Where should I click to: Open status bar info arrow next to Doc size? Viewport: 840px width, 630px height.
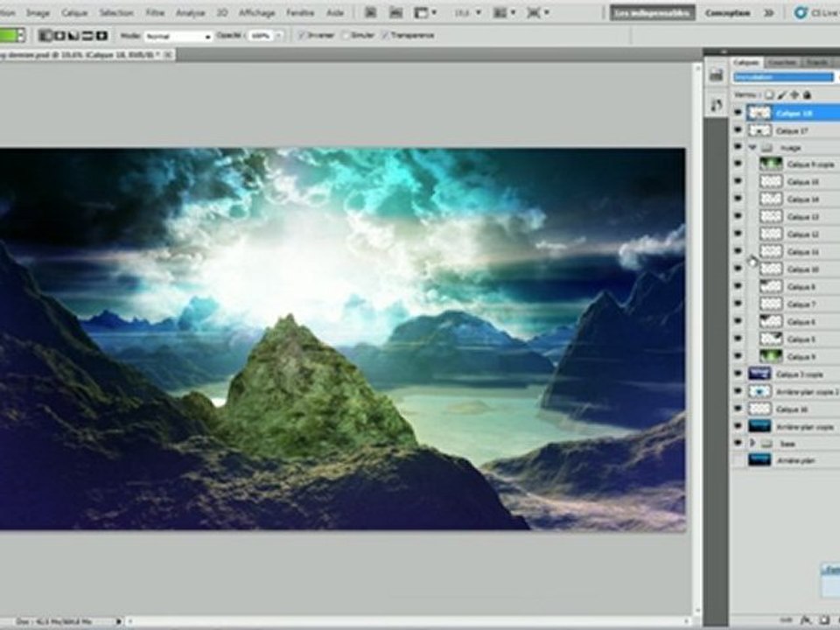(118, 621)
